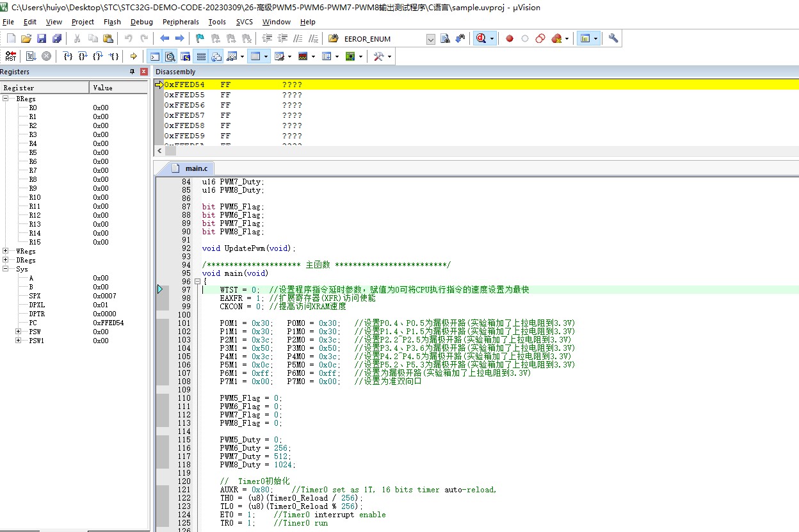Close the Registers panel

[x=144, y=72]
